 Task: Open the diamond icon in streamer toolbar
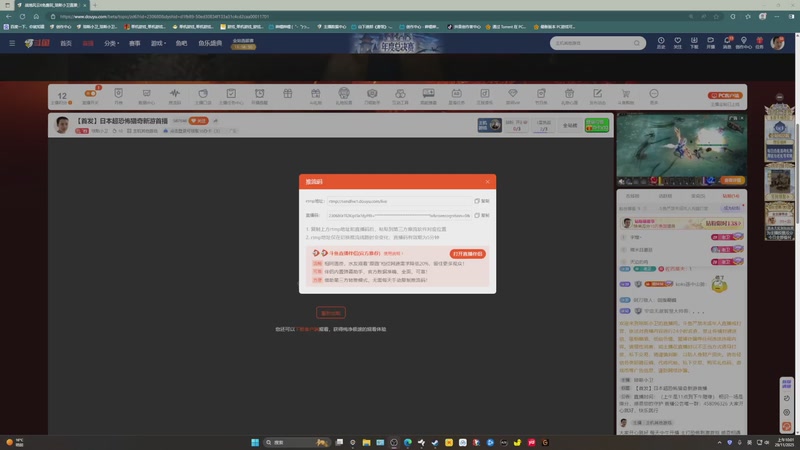coord(513,93)
